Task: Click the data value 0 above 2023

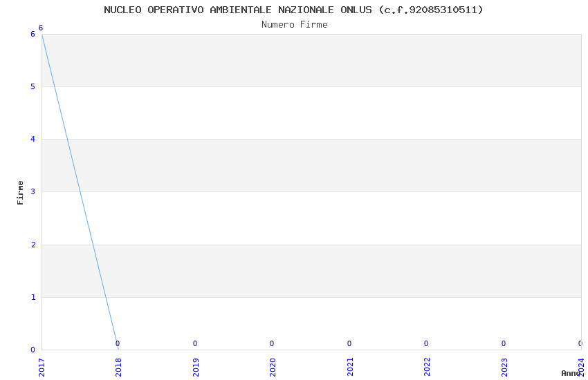Action: pos(504,343)
